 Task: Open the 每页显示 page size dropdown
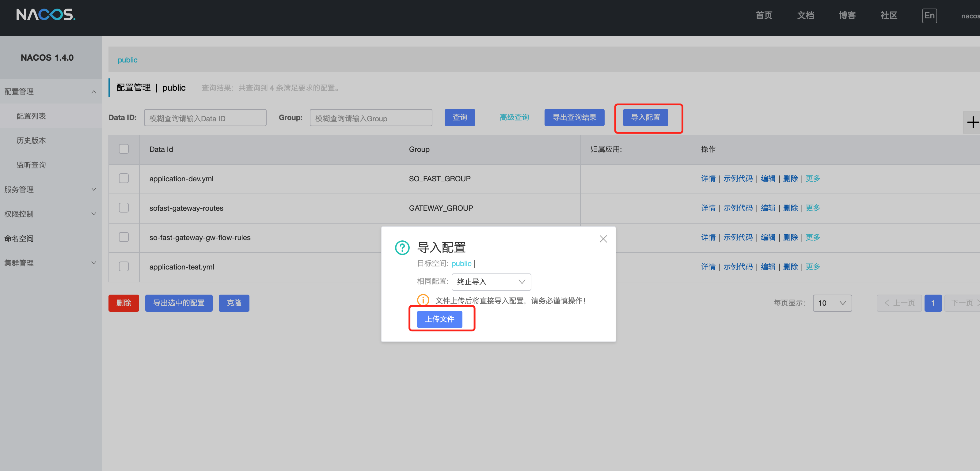click(x=832, y=303)
